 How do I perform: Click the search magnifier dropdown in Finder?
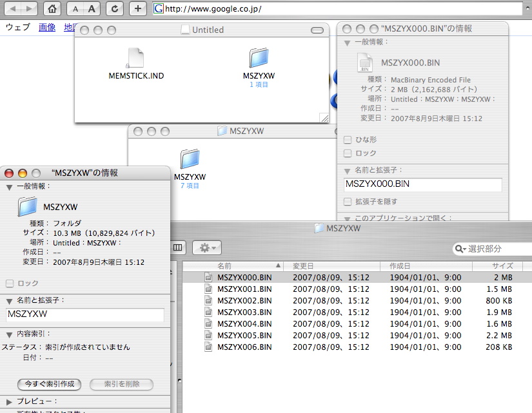(461, 249)
